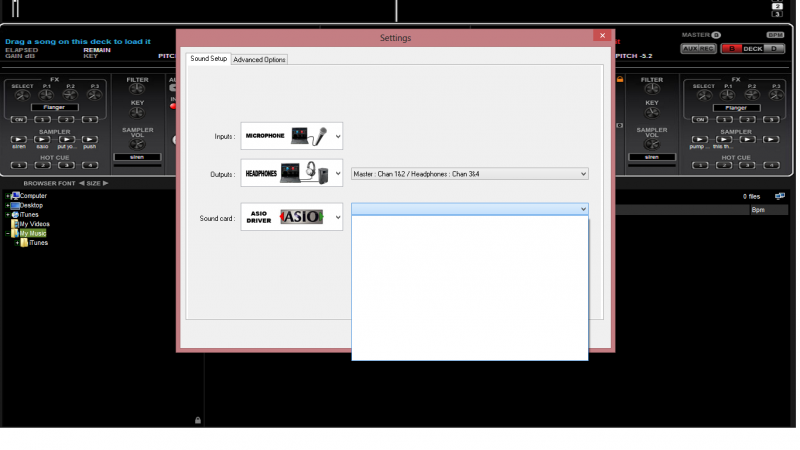Open the Outputs HEADPHONES dropdown
The width and height of the screenshot is (800, 450).
coord(292,173)
